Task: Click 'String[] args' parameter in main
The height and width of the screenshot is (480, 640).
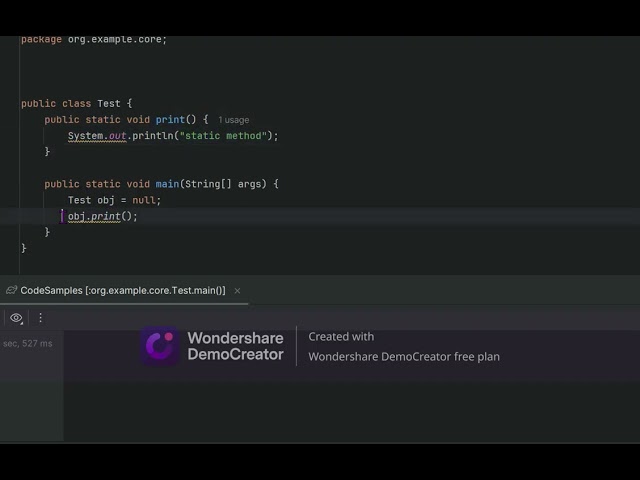Action: tap(223, 184)
